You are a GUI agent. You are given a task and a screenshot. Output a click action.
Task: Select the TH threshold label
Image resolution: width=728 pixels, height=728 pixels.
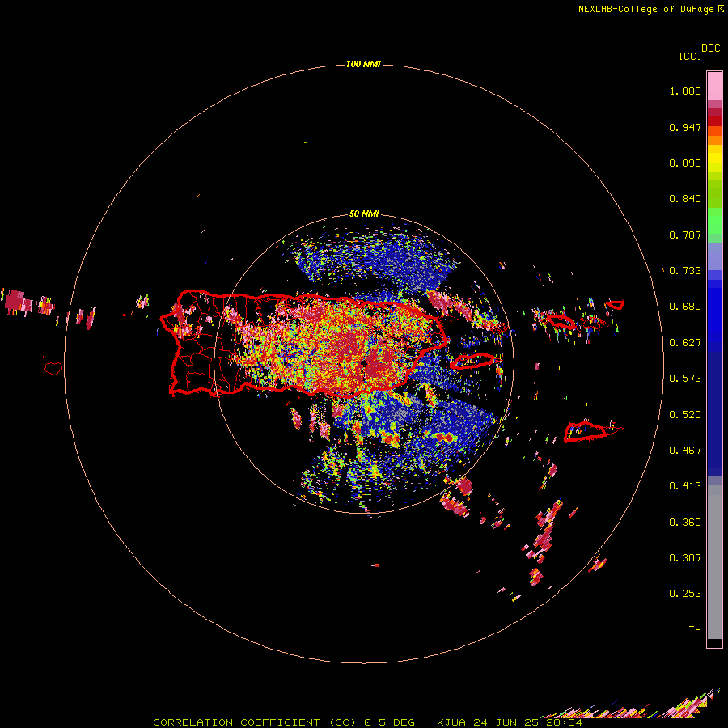tap(695, 630)
